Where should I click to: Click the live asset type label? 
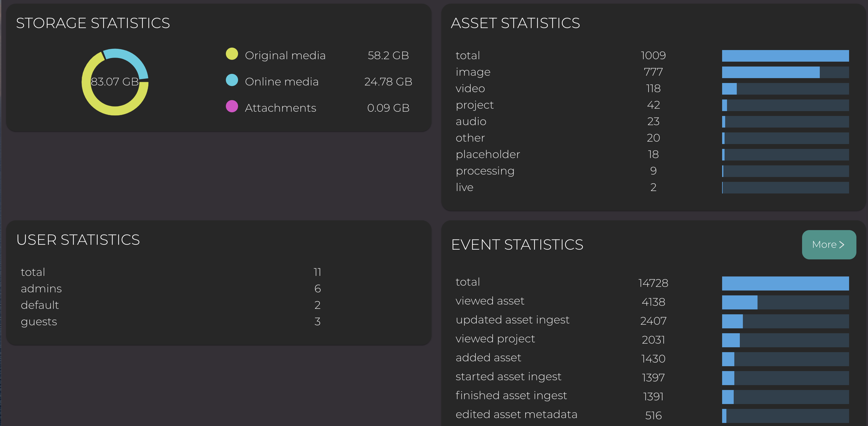pos(464,187)
